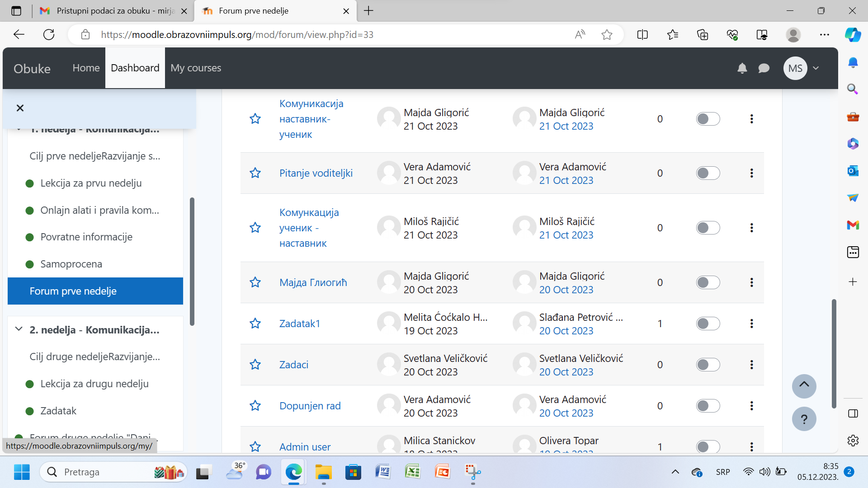
Task: Close the course index drawer
Action: click(x=20, y=108)
